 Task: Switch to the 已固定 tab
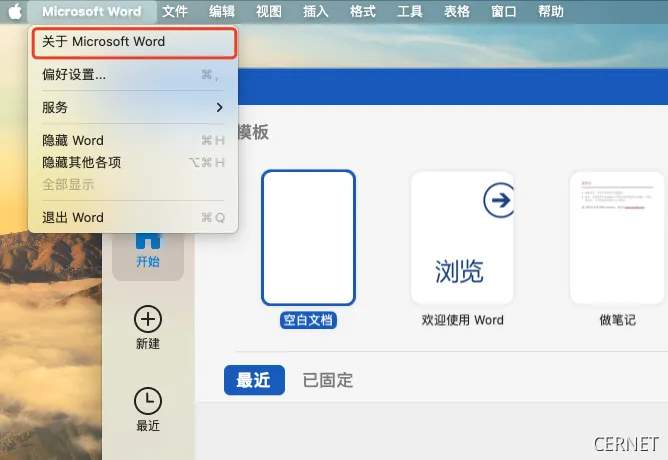click(x=327, y=380)
